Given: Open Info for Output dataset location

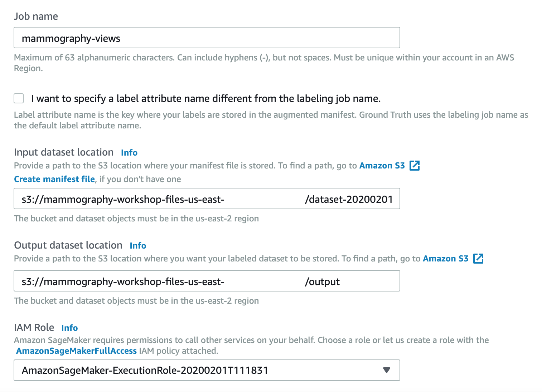Looking at the screenshot, I should (x=138, y=246).
